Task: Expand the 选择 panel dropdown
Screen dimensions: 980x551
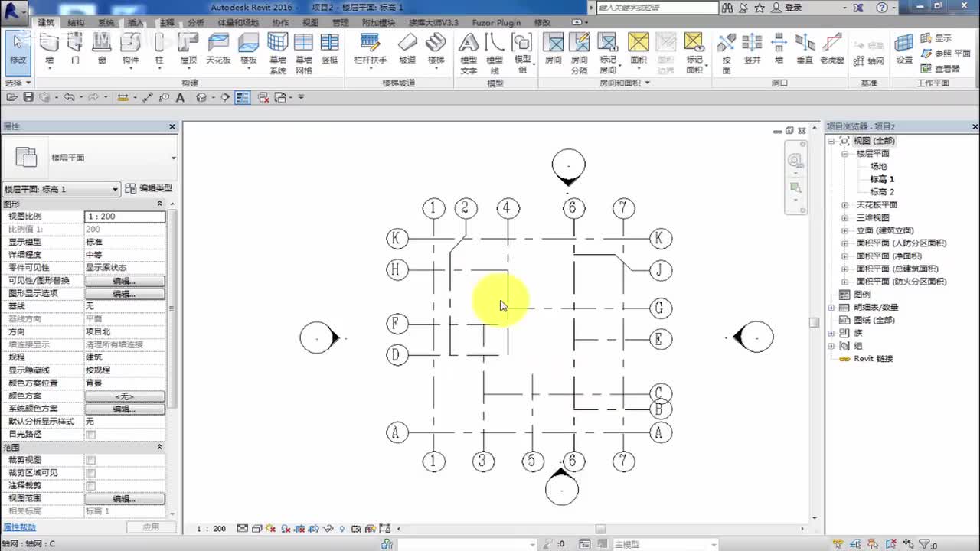Action: pyautogui.click(x=18, y=83)
